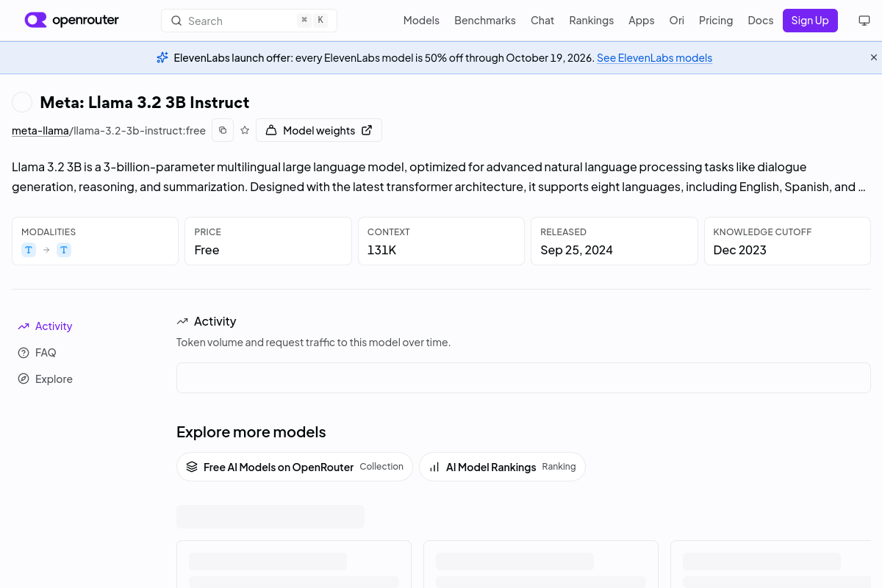Select Explore in the side navigation

[54, 379]
